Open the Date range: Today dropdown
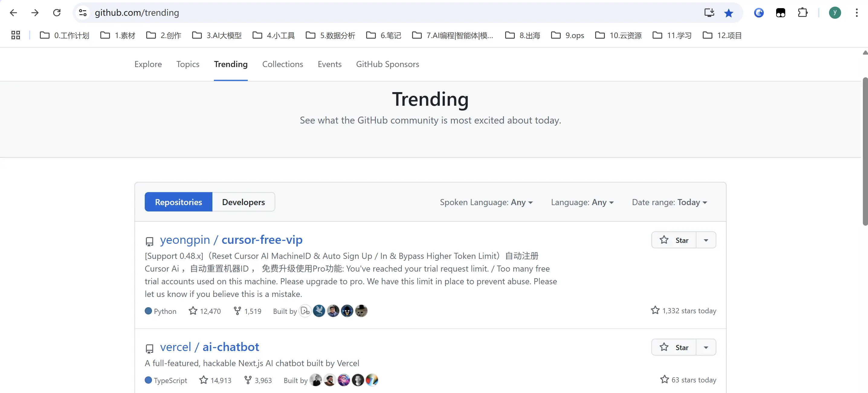Image resolution: width=868 pixels, height=393 pixels. (x=670, y=202)
